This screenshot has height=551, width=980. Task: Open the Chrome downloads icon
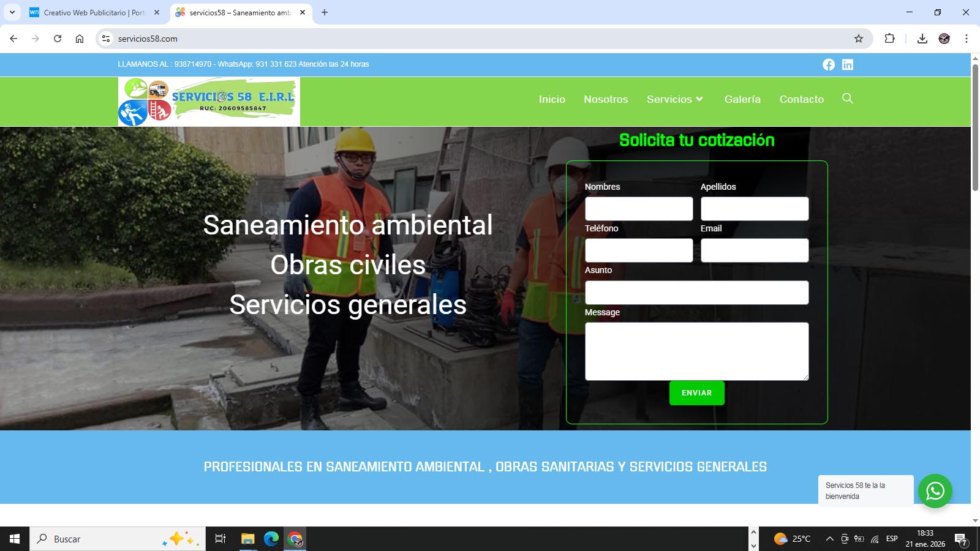pyautogui.click(x=922, y=39)
